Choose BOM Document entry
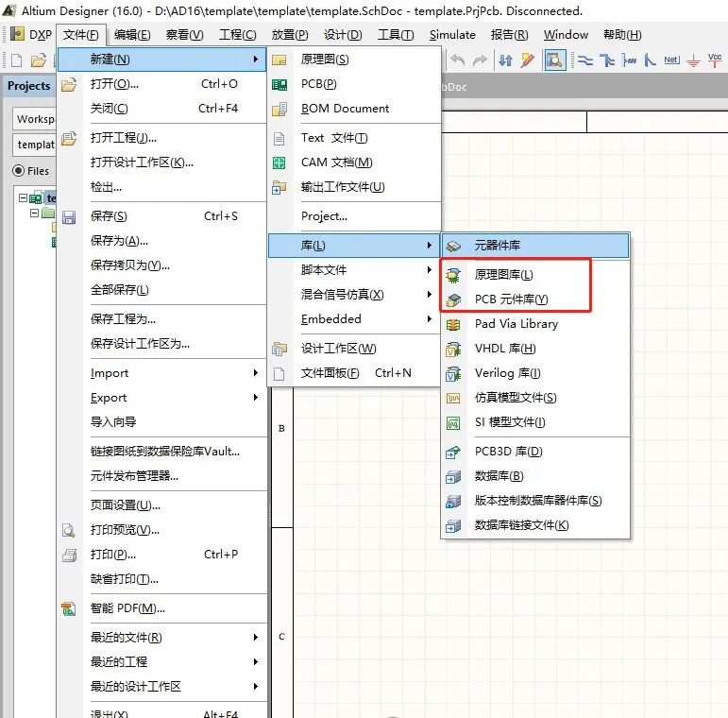Screen dimensions: 728x718 (x=354, y=109)
